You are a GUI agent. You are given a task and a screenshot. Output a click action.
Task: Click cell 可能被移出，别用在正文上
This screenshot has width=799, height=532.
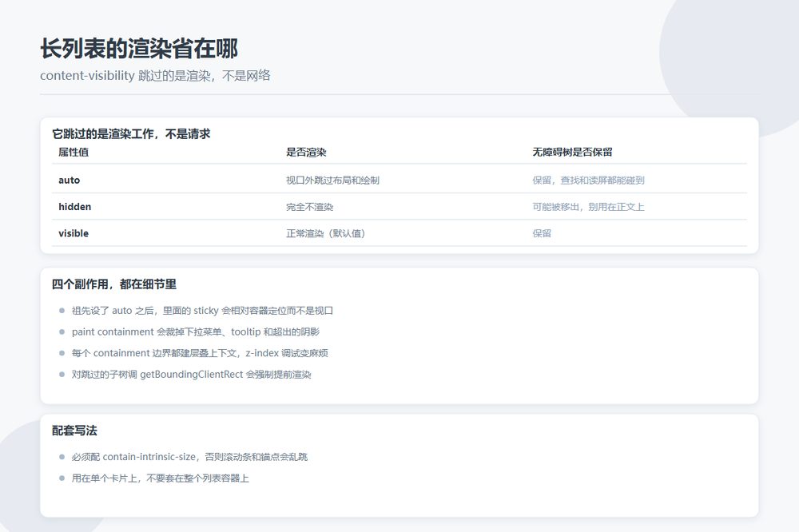[x=589, y=206]
